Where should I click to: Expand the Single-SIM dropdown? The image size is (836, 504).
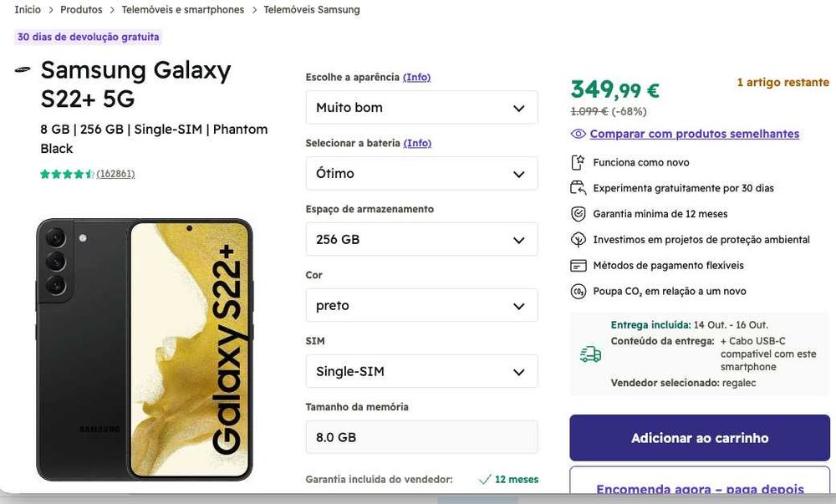click(421, 372)
